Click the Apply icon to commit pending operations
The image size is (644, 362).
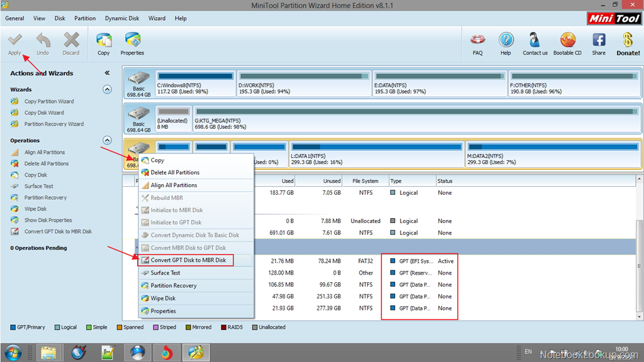pyautogui.click(x=14, y=43)
